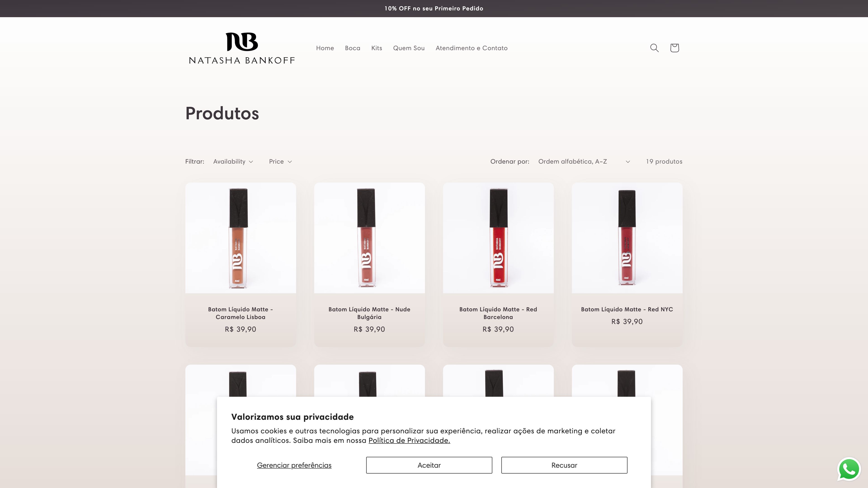Viewport: 868px width, 488px height.
Task: Decline cookies with the Recusar button
Action: [x=564, y=465]
